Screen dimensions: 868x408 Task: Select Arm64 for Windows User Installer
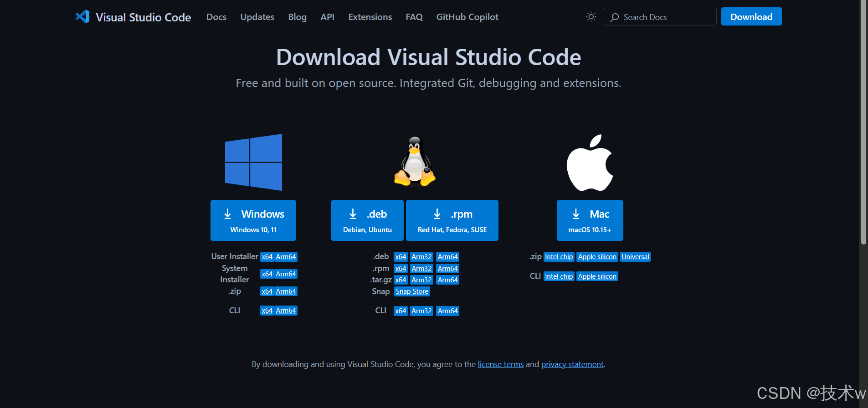pos(286,257)
